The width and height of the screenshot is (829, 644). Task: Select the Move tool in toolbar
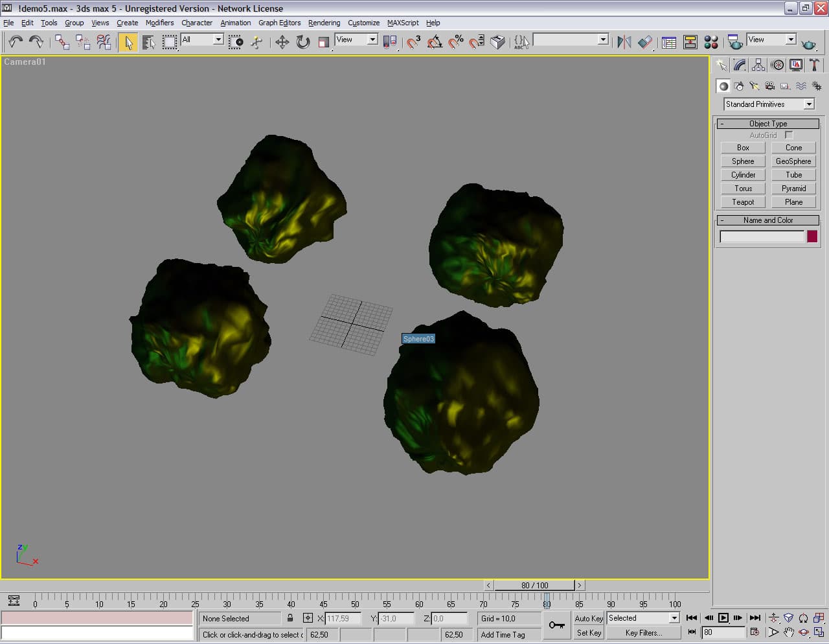pos(282,42)
